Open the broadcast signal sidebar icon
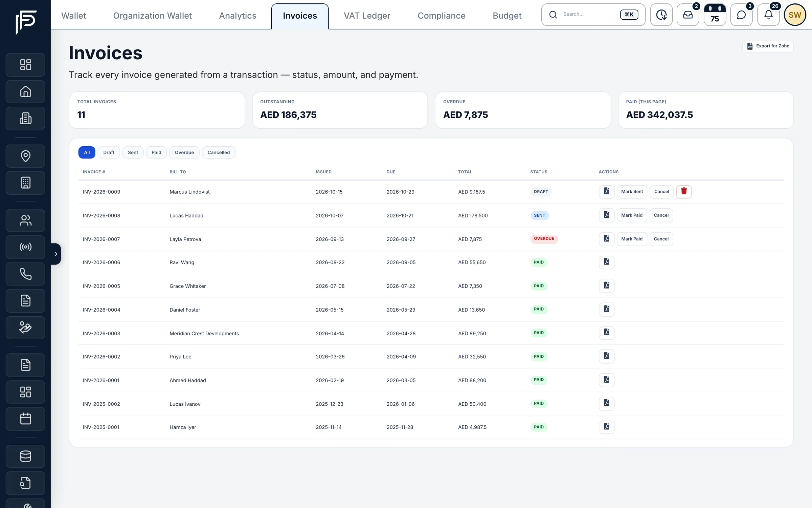This screenshot has height=508, width=812. [x=25, y=247]
